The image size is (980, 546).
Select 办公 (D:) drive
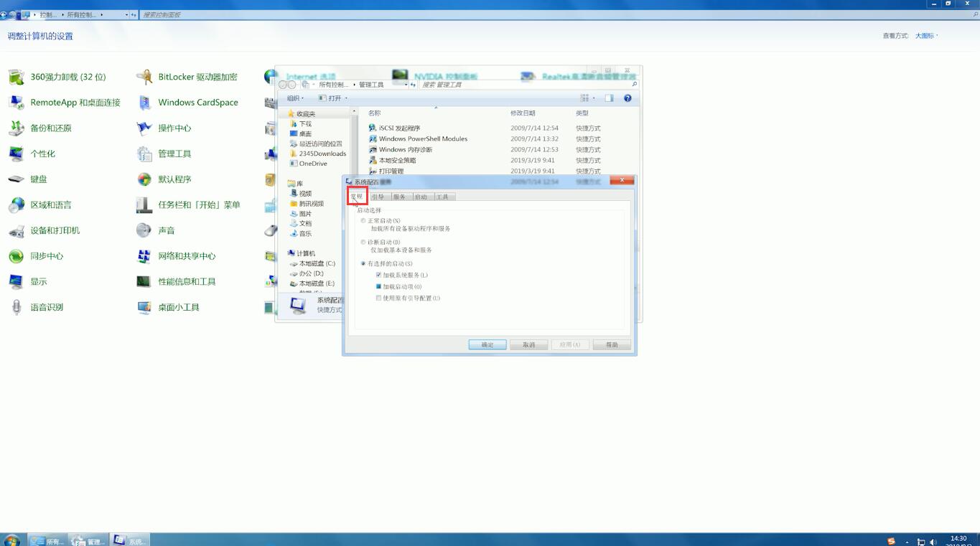click(x=307, y=274)
